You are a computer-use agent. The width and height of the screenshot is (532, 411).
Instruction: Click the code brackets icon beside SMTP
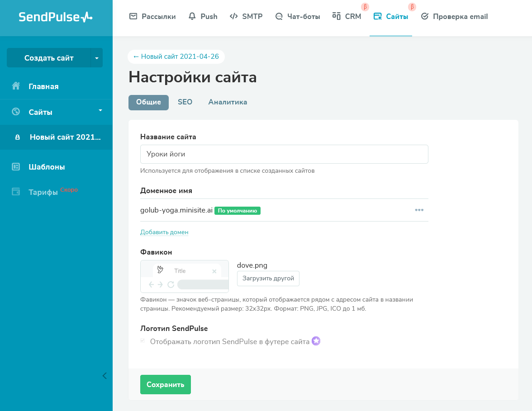coord(233,16)
